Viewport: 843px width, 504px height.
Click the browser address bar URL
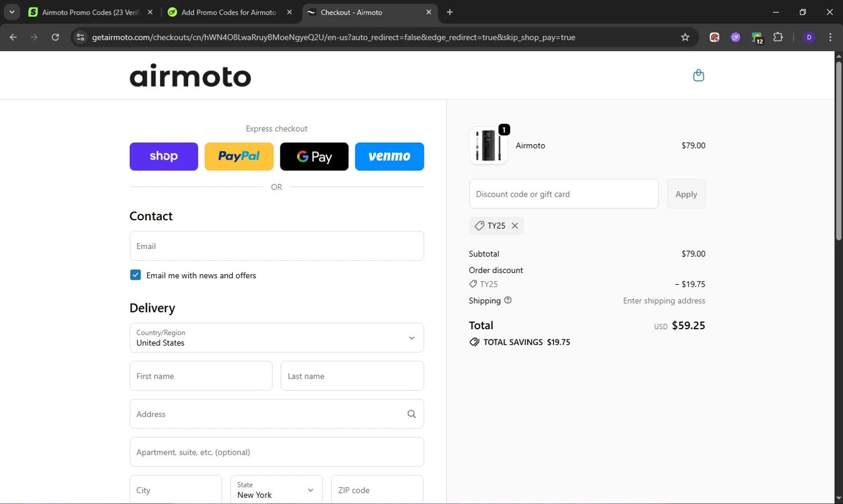(x=333, y=37)
